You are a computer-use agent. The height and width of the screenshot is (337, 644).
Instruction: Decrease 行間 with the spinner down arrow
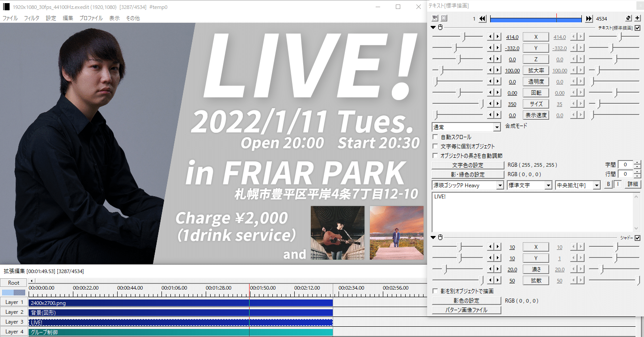[637, 176]
